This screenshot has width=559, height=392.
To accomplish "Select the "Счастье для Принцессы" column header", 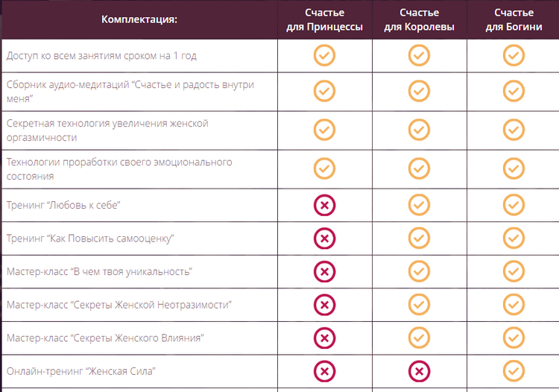I will 324,19.
